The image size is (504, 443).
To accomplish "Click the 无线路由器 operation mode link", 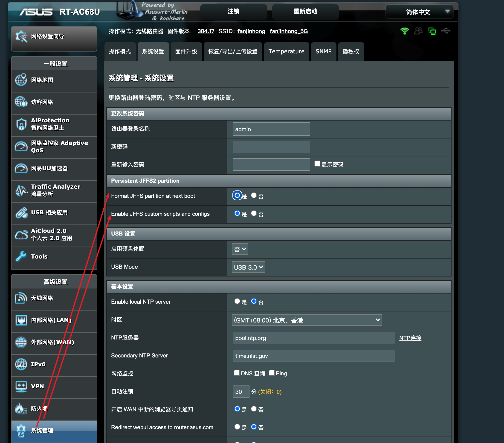I will pos(149,31).
